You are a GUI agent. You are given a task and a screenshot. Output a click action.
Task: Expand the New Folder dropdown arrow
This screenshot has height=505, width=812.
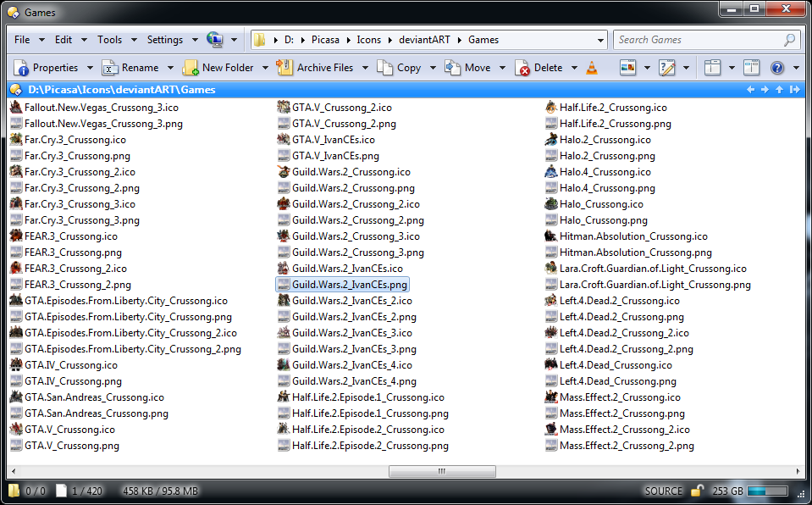[265, 68]
